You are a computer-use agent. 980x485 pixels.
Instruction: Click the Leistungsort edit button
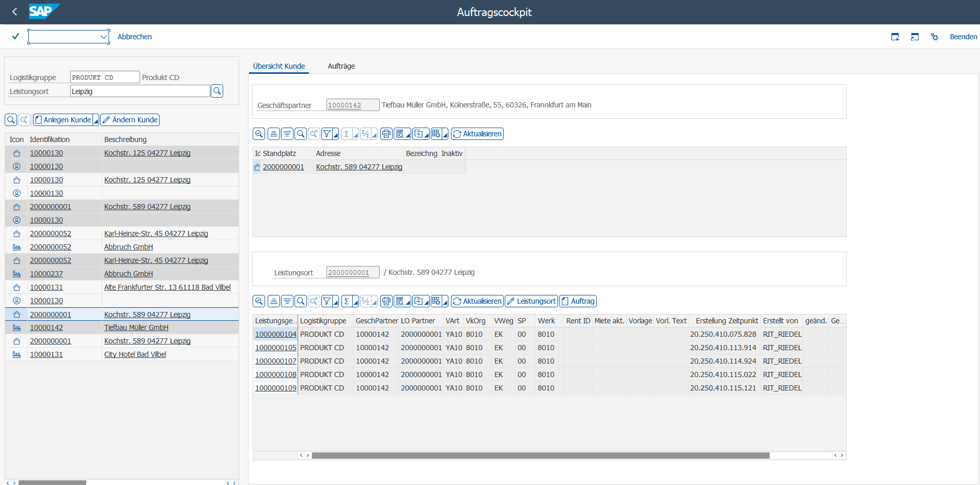[x=531, y=301]
